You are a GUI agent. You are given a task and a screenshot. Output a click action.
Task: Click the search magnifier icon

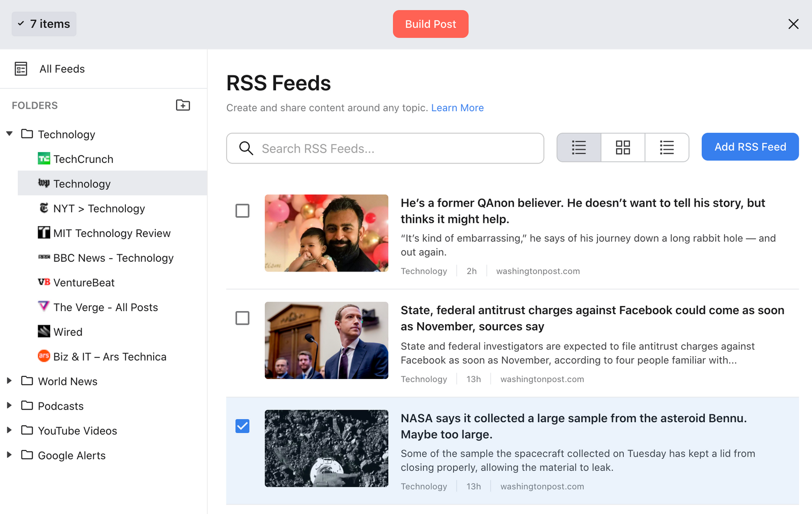246,148
